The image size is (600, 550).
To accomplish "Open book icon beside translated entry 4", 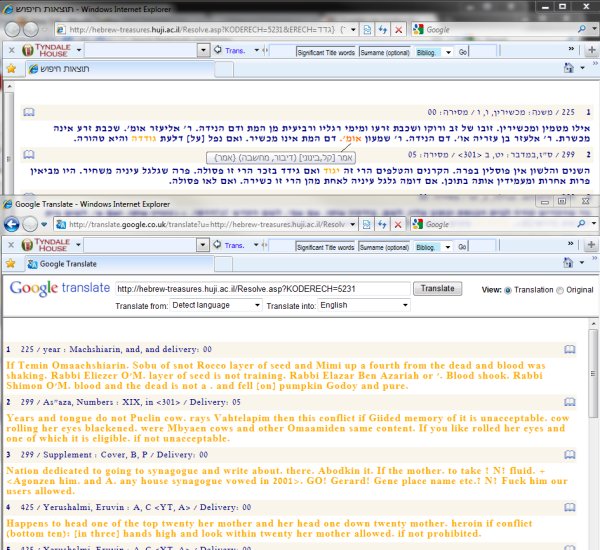I will [x=570, y=507].
